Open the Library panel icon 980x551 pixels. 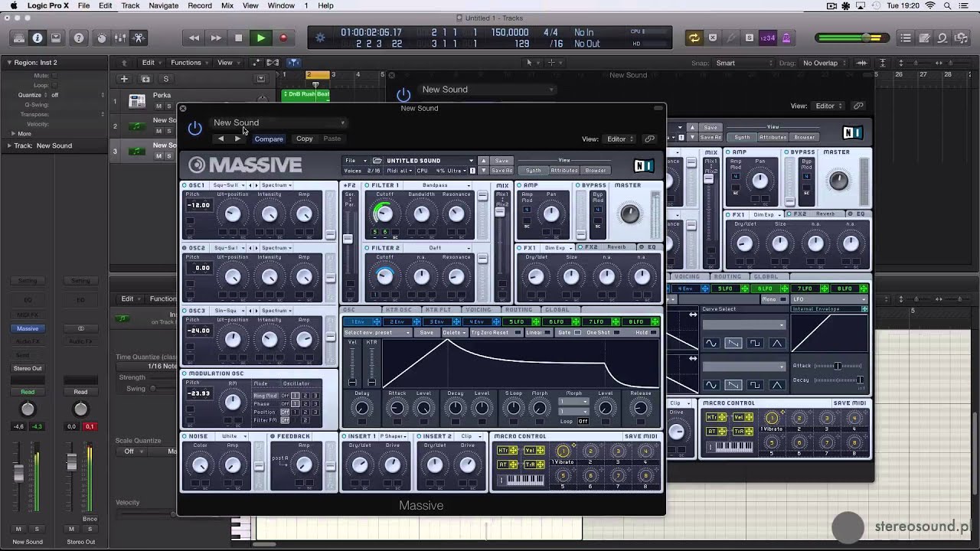tap(18, 37)
